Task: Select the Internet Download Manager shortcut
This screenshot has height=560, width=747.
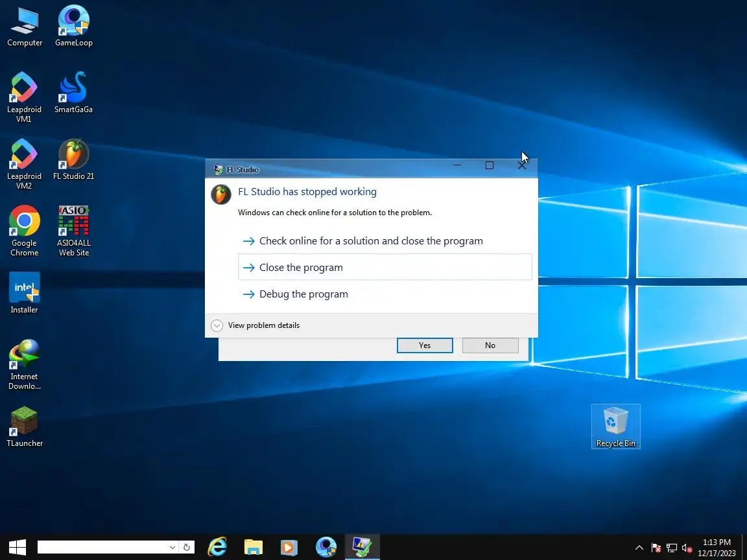Action: pos(24,365)
